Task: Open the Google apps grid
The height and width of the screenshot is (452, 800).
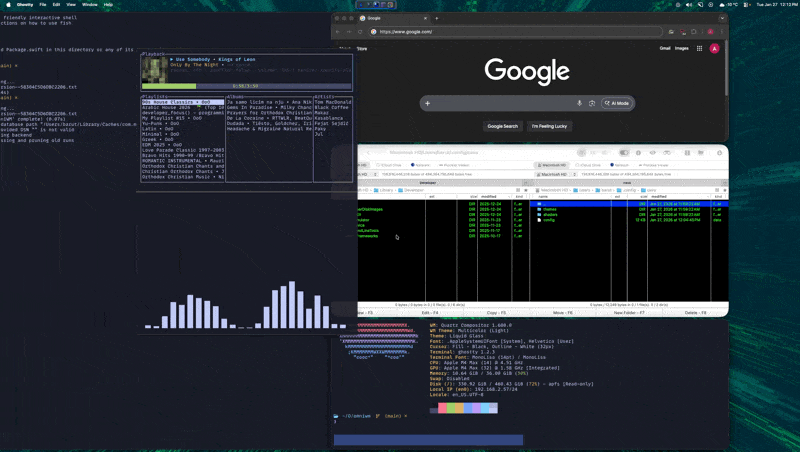Action: tap(699, 48)
